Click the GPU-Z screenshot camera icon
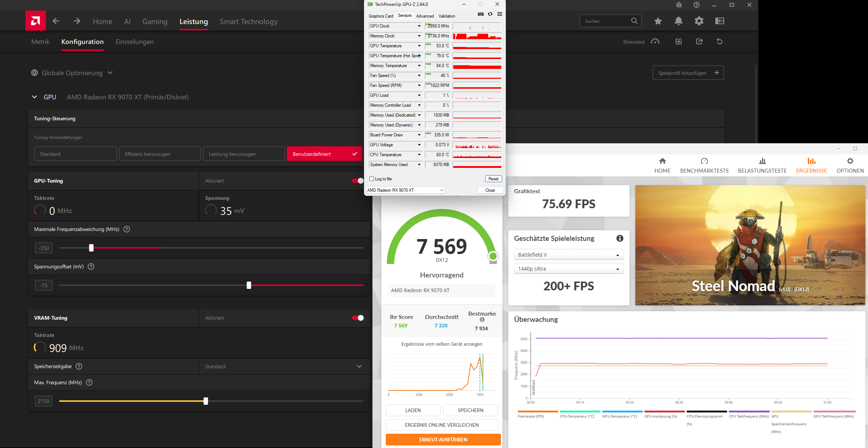The height and width of the screenshot is (448, 868). coord(480,14)
